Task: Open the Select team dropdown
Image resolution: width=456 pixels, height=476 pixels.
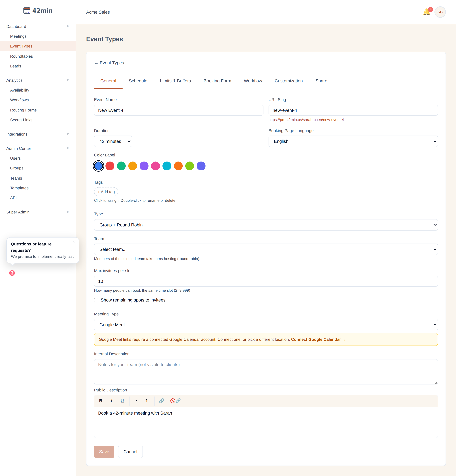Action: tap(266, 249)
